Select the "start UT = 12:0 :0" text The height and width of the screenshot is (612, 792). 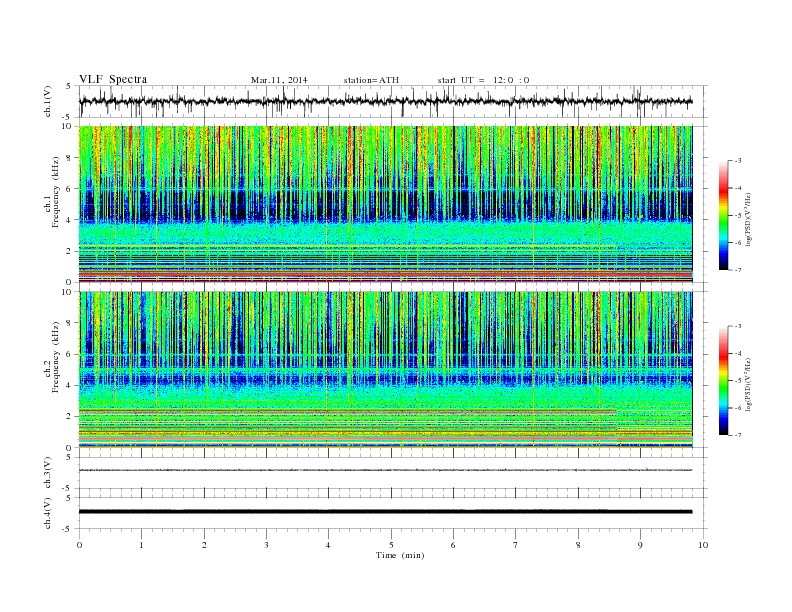pos(483,80)
